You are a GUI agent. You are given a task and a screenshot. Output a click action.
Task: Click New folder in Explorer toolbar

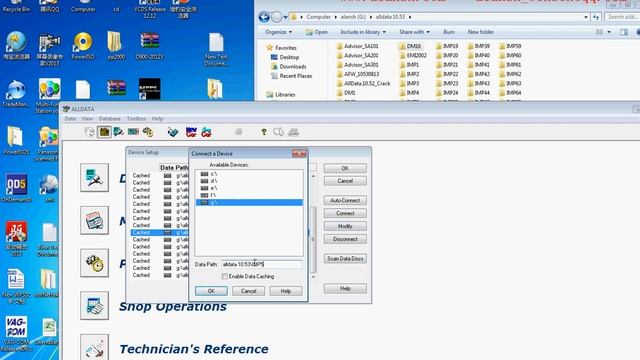(x=481, y=32)
